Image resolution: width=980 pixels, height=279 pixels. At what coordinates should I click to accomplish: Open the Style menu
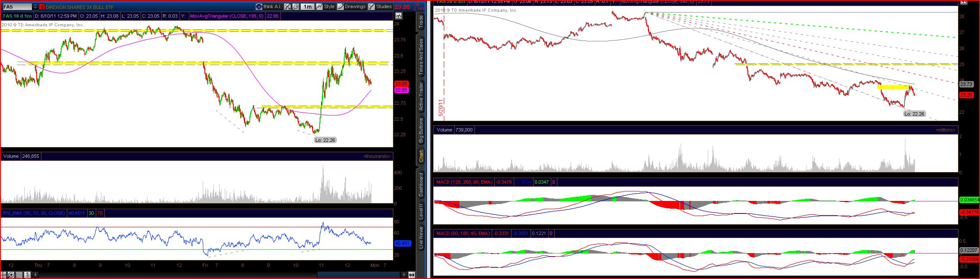coord(325,6)
